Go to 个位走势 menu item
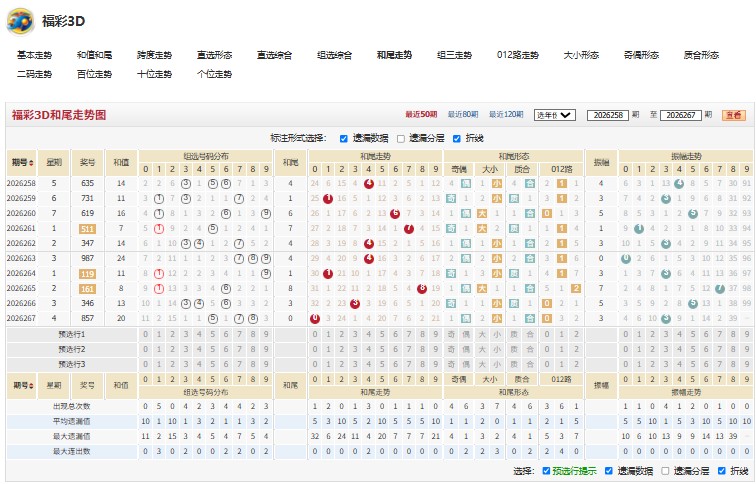 (x=215, y=74)
